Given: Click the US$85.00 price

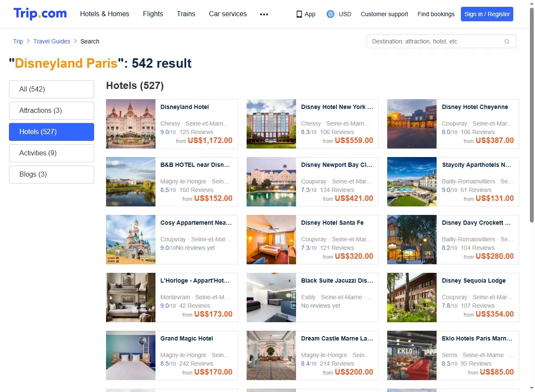Looking at the screenshot, I should coord(497,372).
